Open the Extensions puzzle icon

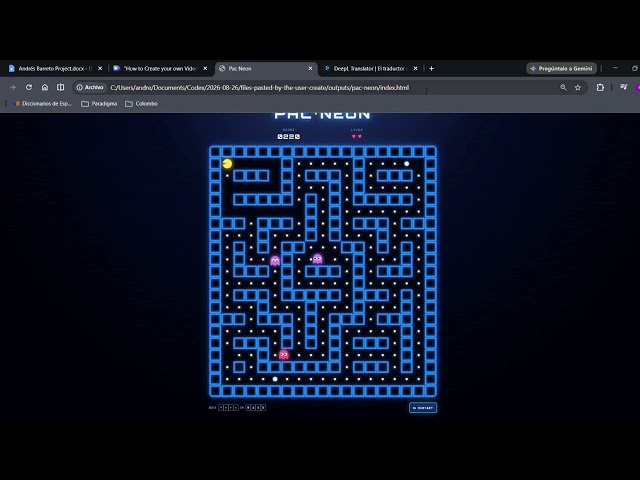(600, 87)
